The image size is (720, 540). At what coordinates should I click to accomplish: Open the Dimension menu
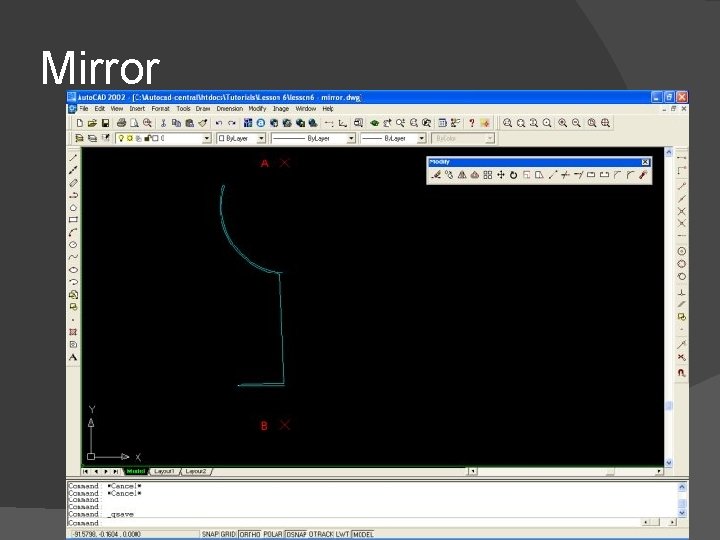click(x=230, y=109)
